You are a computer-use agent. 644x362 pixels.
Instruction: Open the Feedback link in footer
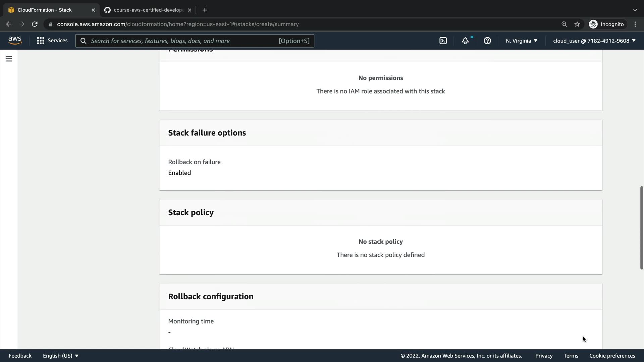[x=20, y=356]
